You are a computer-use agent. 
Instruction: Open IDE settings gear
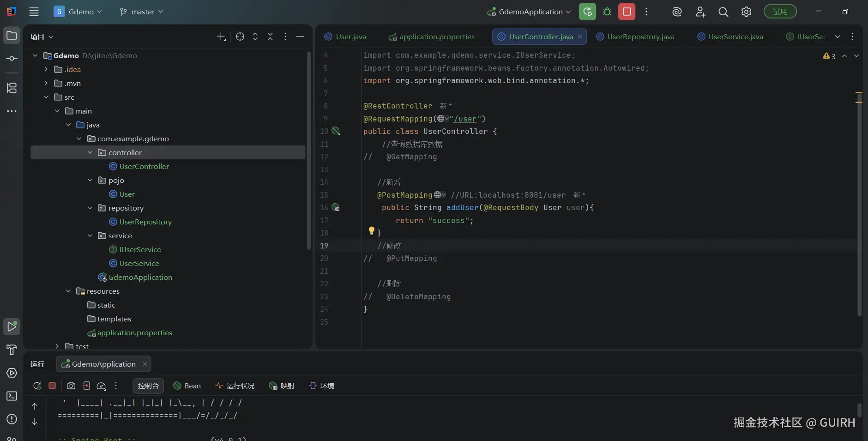point(747,12)
